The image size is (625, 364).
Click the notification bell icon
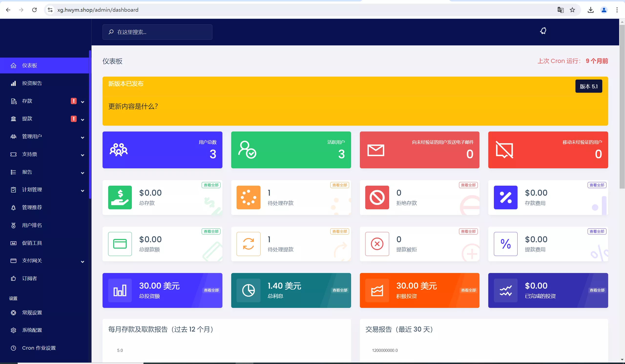pos(543,31)
